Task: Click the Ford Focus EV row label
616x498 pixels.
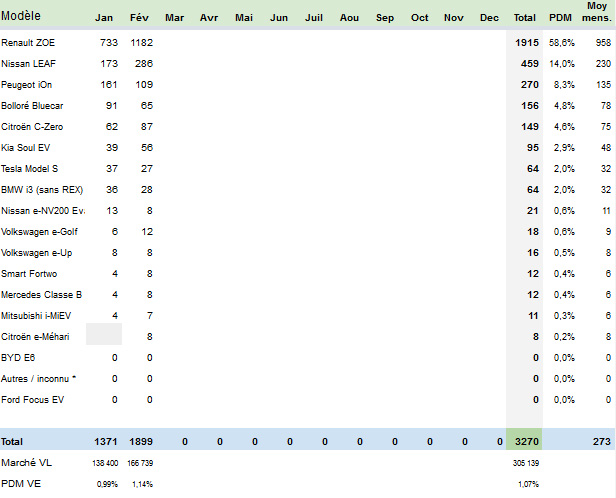Action: point(32,400)
